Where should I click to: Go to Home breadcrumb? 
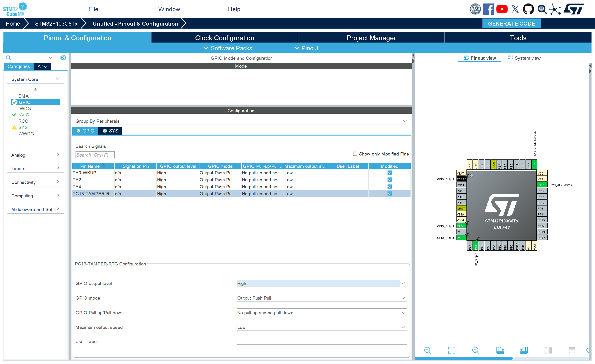click(13, 24)
